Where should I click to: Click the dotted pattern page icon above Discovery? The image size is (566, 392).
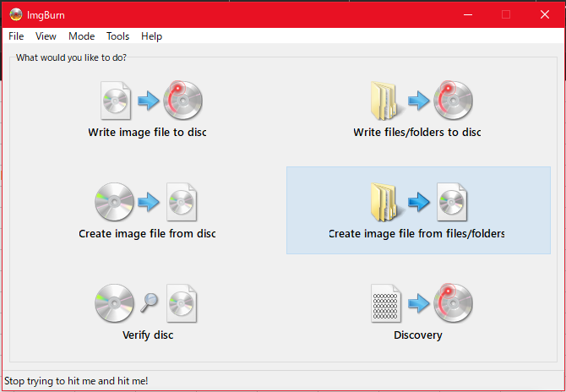(386, 303)
